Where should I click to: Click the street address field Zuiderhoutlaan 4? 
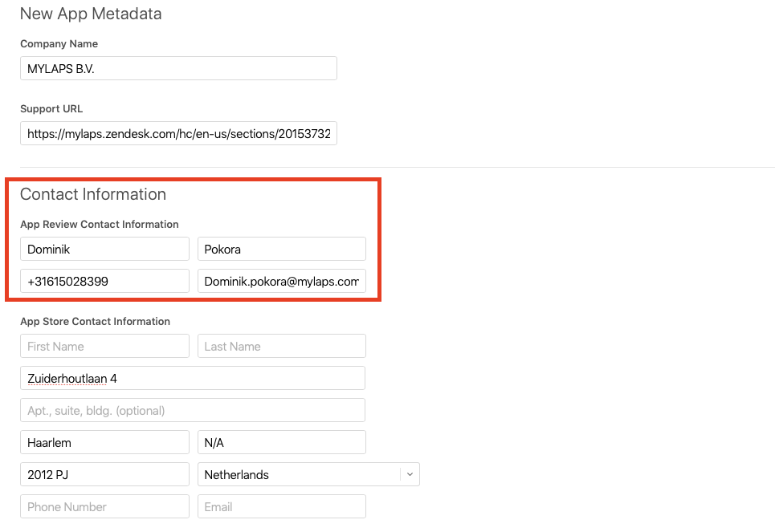click(x=193, y=379)
